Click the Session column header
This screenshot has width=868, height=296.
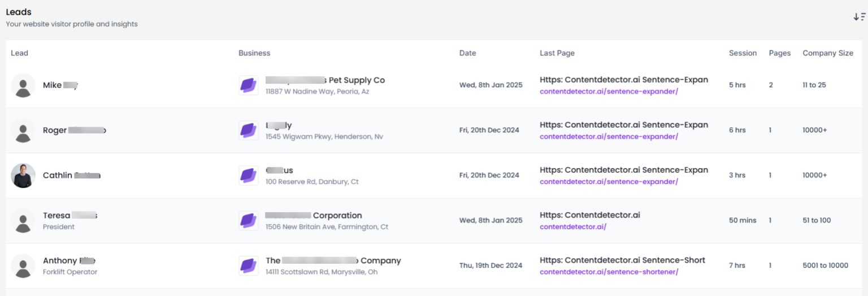tap(743, 53)
